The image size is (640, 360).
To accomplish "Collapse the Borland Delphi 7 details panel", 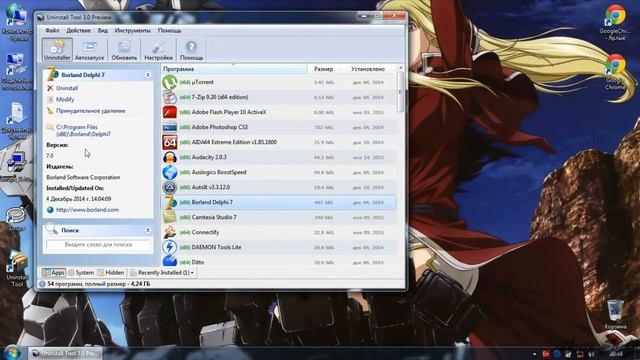I will point(148,75).
